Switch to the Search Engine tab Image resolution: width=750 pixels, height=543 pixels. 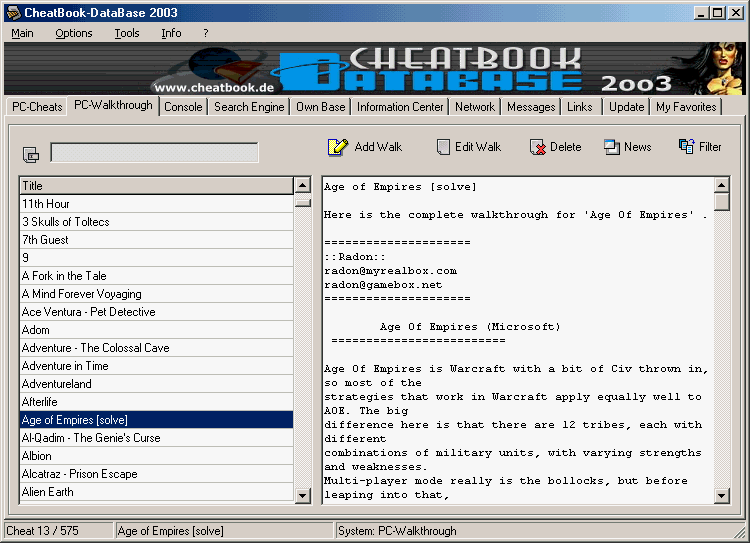point(249,107)
